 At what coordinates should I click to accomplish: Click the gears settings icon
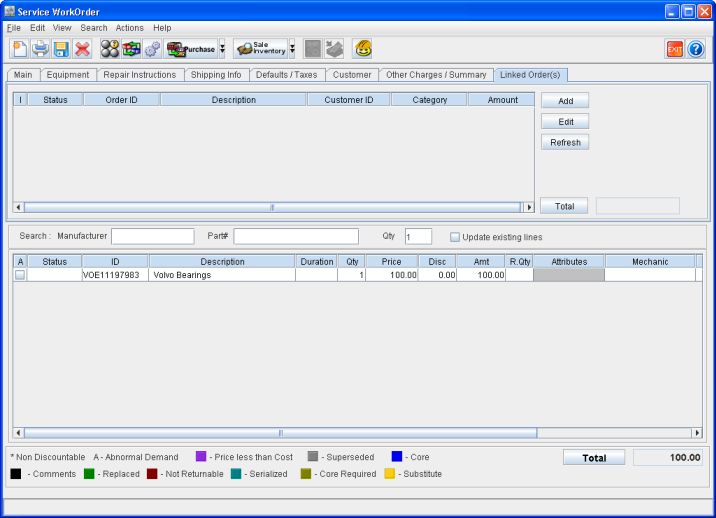click(x=152, y=49)
